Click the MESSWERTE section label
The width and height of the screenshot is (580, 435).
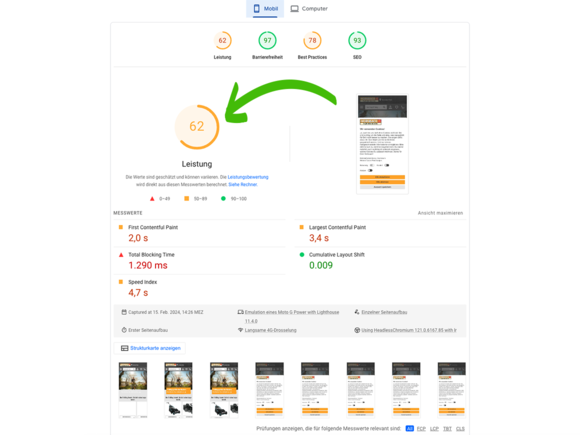point(128,213)
